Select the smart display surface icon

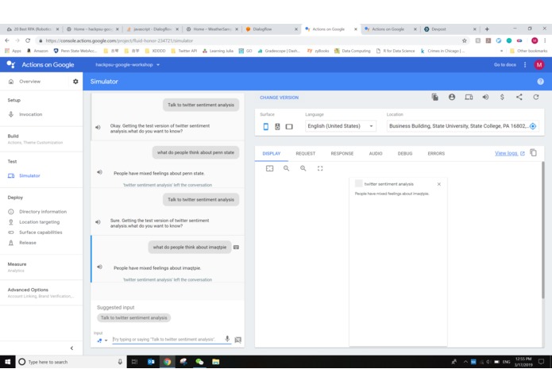pos(289,126)
